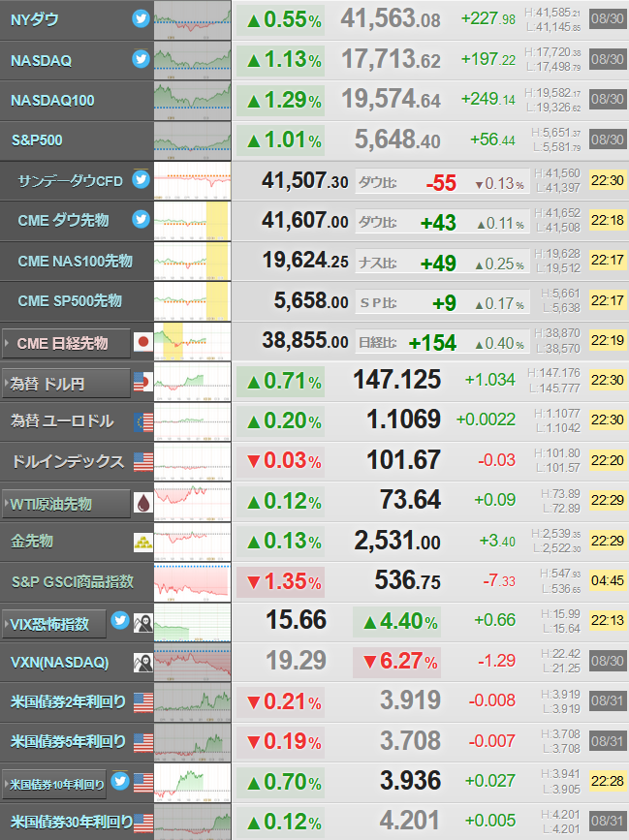Screen dimensions: 629x840
Task: Open the 米国債券30年利回り link
Action: pos(72,822)
